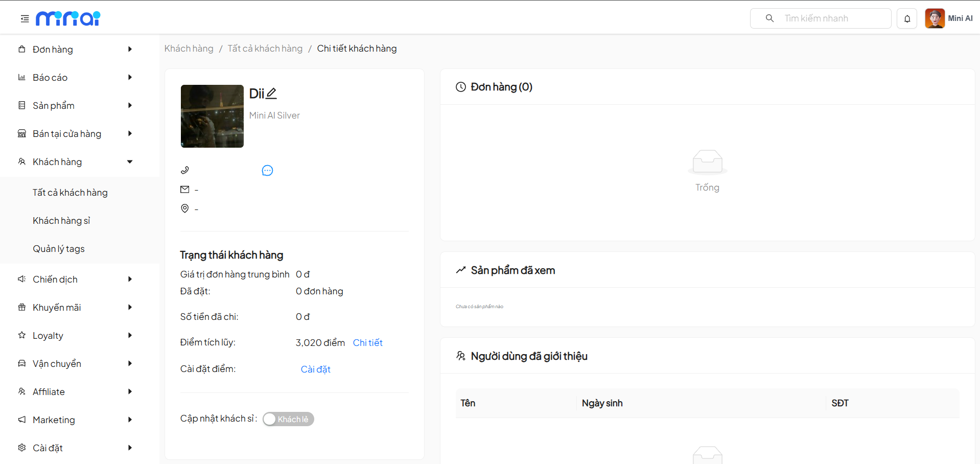This screenshot has height=464, width=980.
Task: Click the Mini AI logo
Action: click(x=68, y=19)
